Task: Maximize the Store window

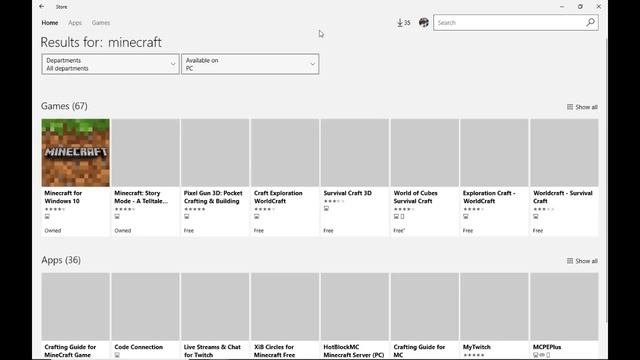Action: coord(580,7)
